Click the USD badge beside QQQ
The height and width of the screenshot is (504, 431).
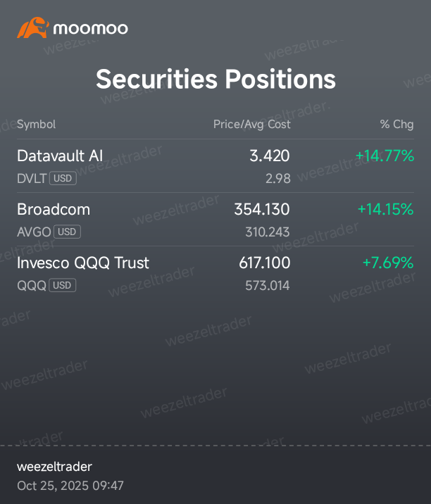tap(63, 285)
